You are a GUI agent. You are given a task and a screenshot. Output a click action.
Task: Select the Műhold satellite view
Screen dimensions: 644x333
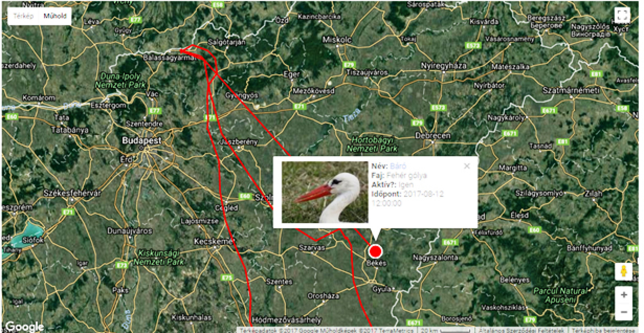click(x=55, y=16)
